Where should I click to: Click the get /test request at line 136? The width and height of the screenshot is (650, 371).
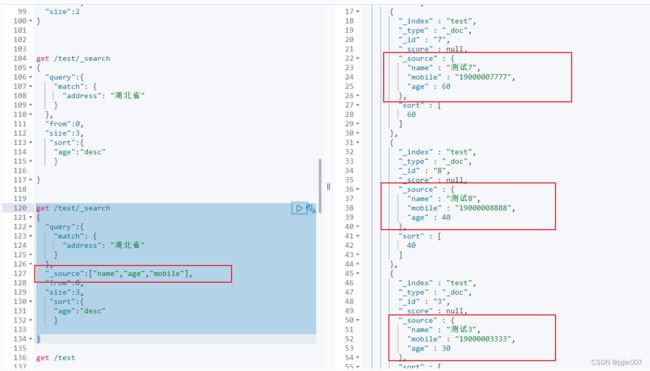pos(56,358)
